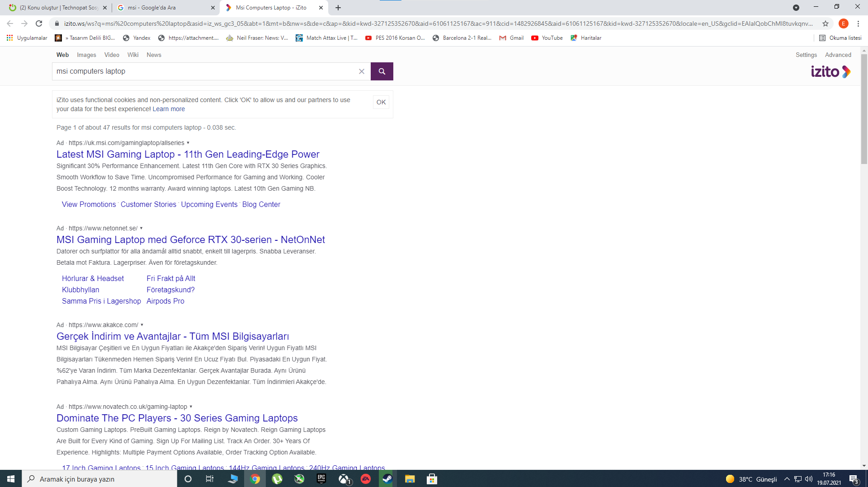
Task: Open the Chrome tab search dropdown
Action: coord(796,8)
